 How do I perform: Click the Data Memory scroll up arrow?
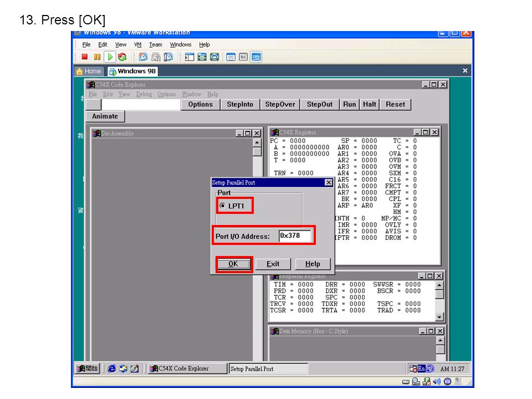click(x=440, y=340)
